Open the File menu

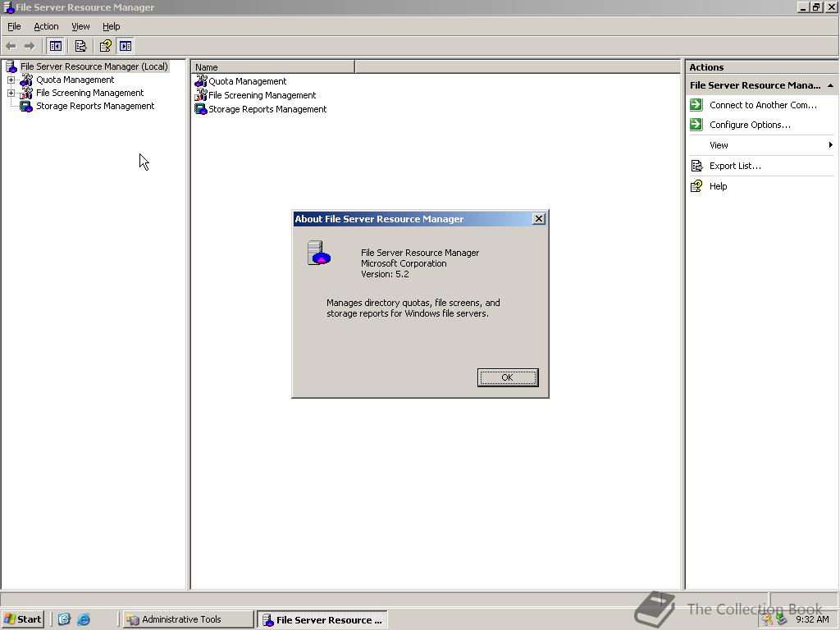point(14,26)
